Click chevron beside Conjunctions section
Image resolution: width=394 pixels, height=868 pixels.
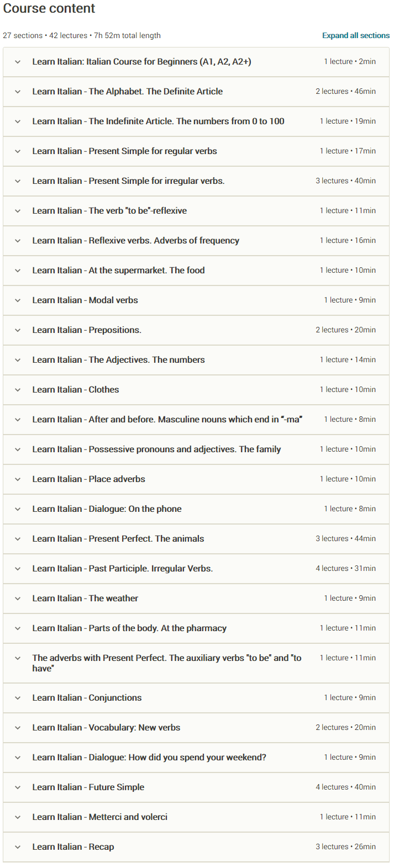[18, 698]
